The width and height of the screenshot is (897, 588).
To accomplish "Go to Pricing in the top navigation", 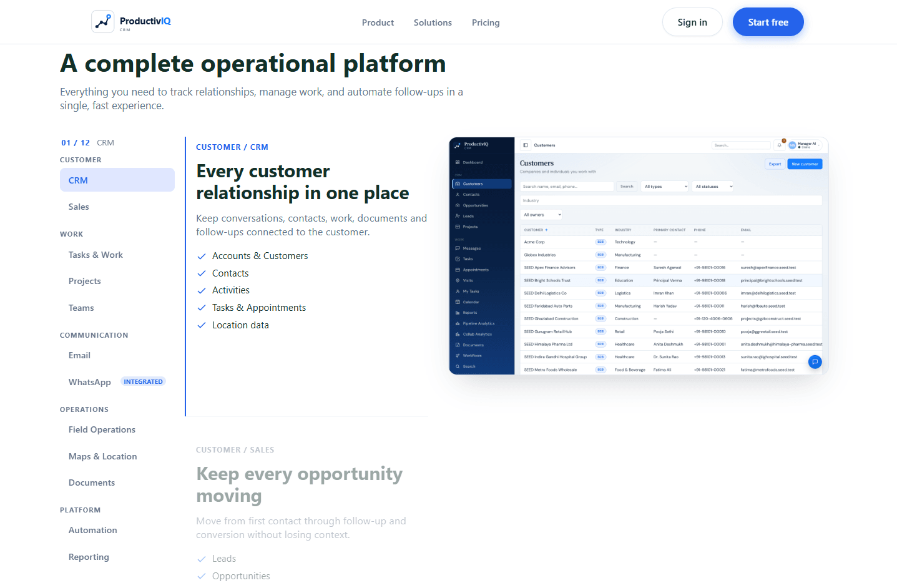I will click(486, 22).
